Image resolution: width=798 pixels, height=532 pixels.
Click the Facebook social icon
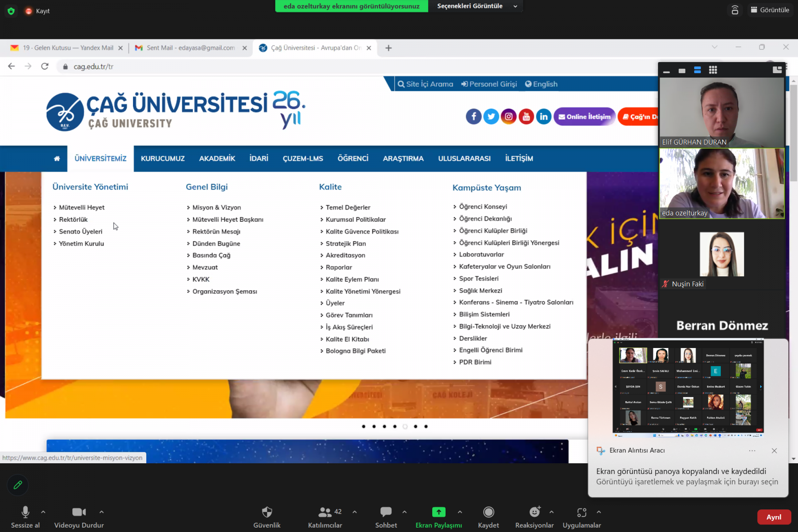click(473, 117)
